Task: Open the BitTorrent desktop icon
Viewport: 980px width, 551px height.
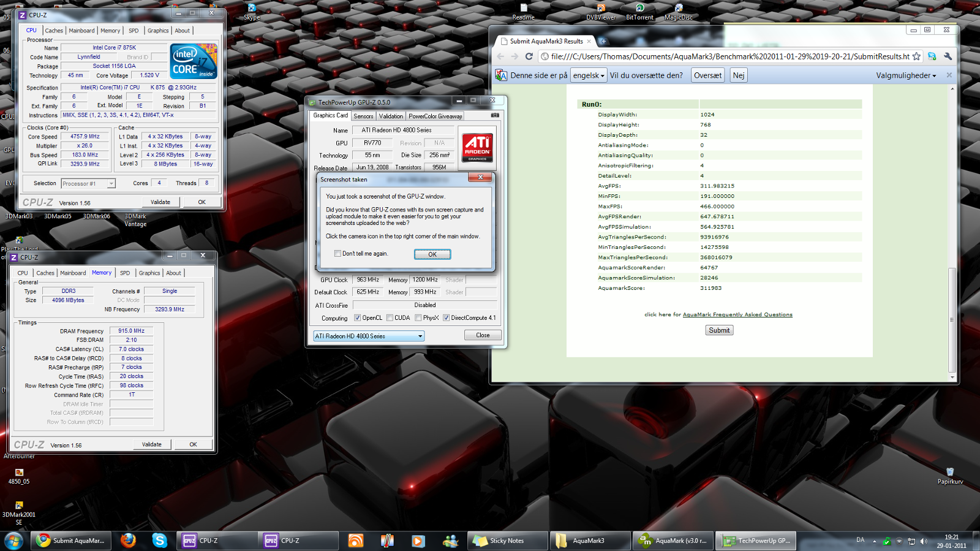Action: pyautogui.click(x=639, y=11)
